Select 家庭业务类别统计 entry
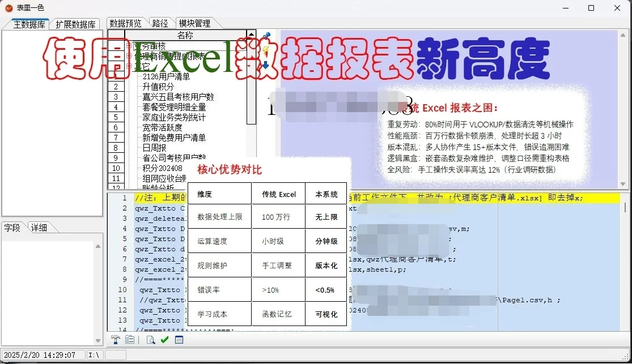The height and width of the screenshot is (364, 632). pyautogui.click(x=174, y=117)
